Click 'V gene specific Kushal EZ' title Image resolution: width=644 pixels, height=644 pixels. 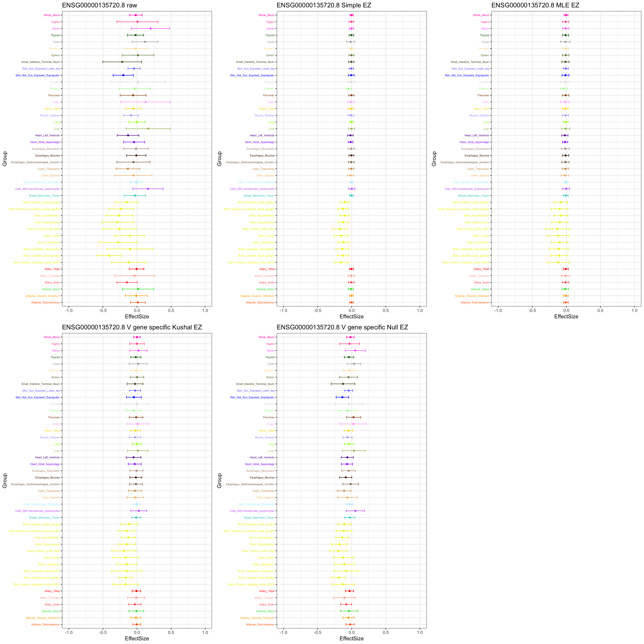coord(132,327)
